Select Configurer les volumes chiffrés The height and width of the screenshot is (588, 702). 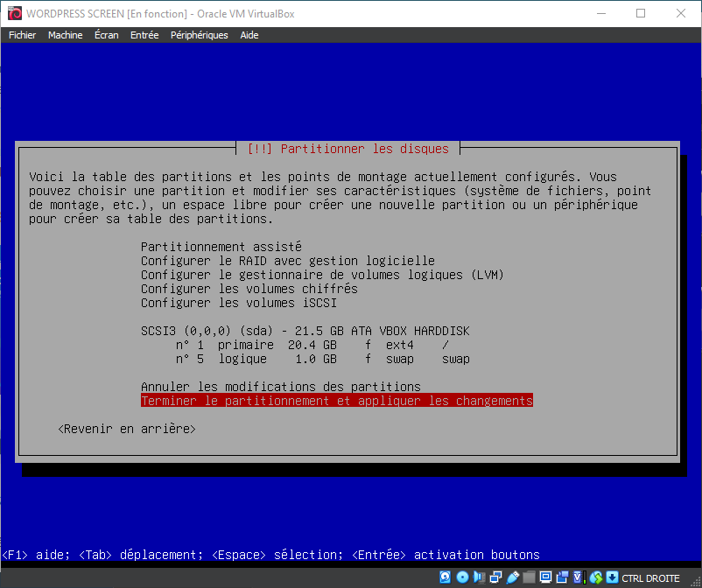(x=249, y=289)
